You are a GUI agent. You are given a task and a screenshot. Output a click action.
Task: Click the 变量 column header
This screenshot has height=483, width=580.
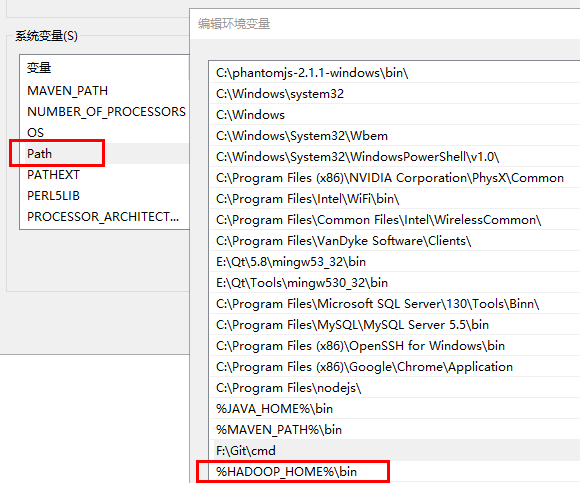click(105, 68)
